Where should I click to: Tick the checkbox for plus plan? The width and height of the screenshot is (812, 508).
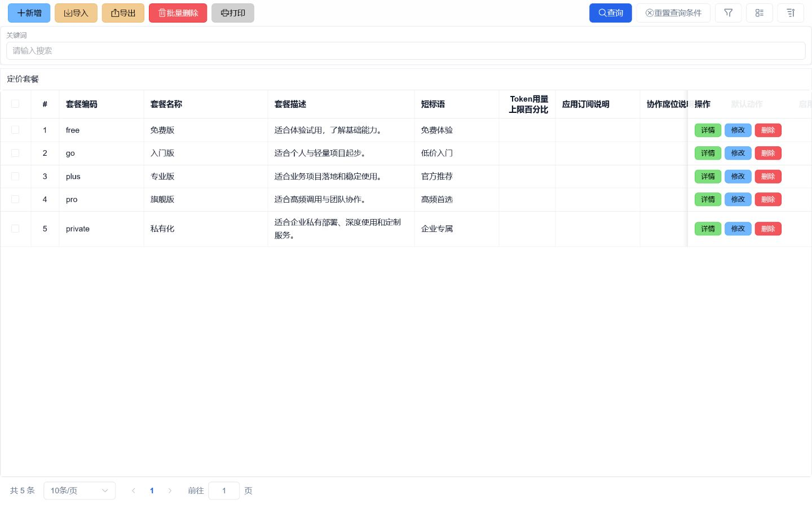pyautogui.click(x=15, y=176)
